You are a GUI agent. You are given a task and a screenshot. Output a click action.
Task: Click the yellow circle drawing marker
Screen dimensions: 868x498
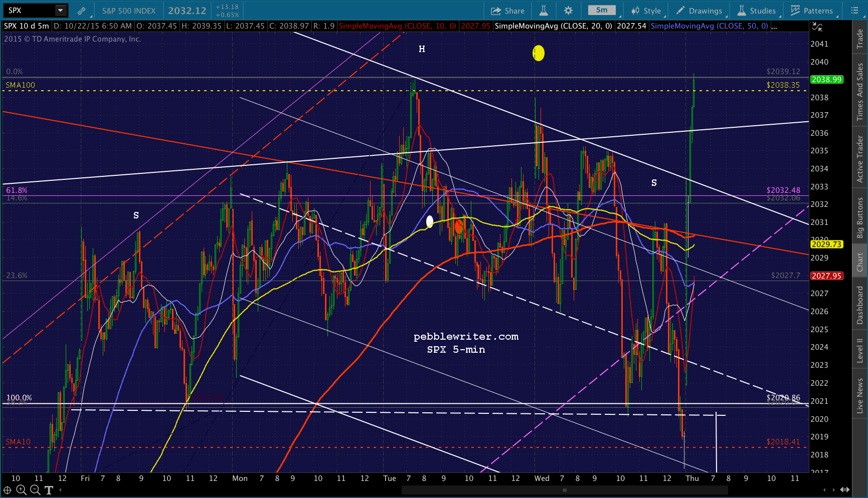tap(539, 53)
